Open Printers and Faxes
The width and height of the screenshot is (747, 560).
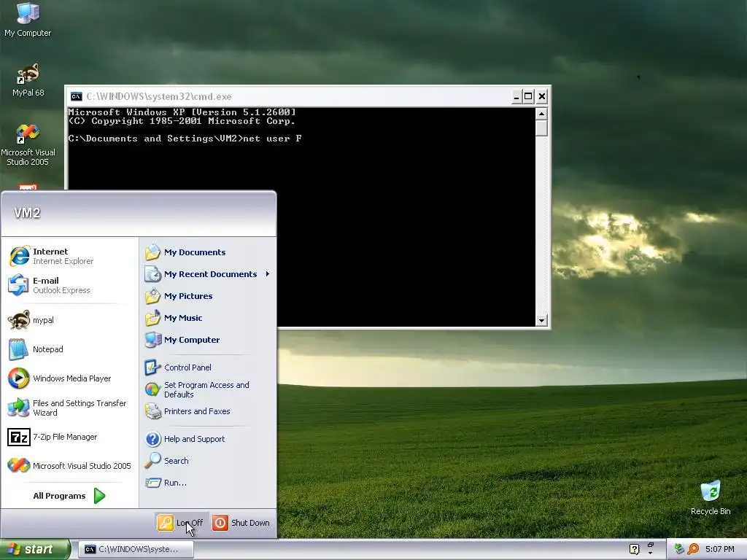(x=208, y=411)
